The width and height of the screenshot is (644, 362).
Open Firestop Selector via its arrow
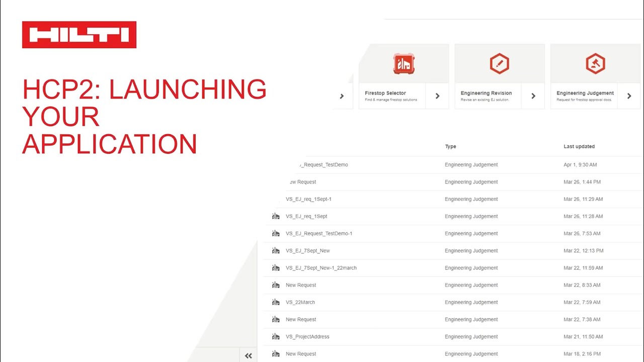pos(437,96)
